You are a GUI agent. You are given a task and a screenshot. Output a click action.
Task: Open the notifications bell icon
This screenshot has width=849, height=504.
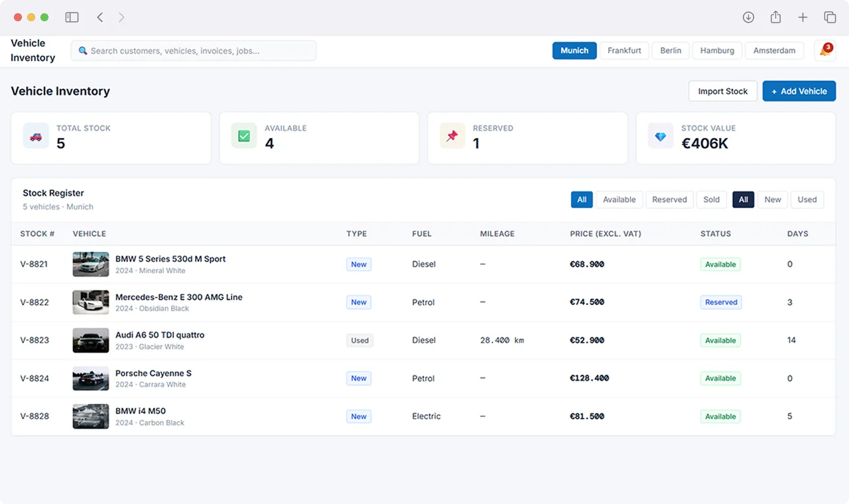(824, 50)
